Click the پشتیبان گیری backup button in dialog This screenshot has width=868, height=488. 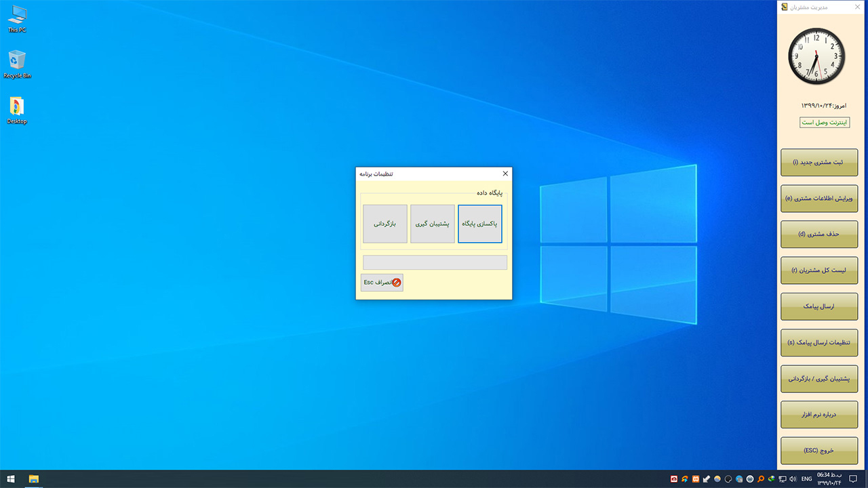[433, 224]
